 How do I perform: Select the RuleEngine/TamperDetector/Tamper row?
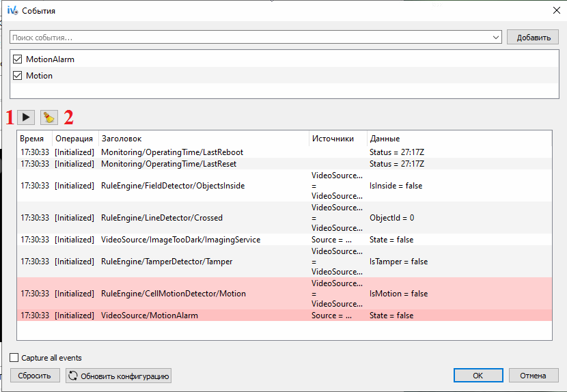coord(285,262)
